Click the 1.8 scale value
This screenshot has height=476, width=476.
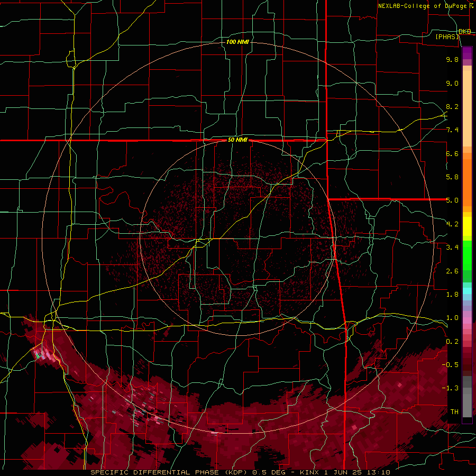tap(452, 295)
